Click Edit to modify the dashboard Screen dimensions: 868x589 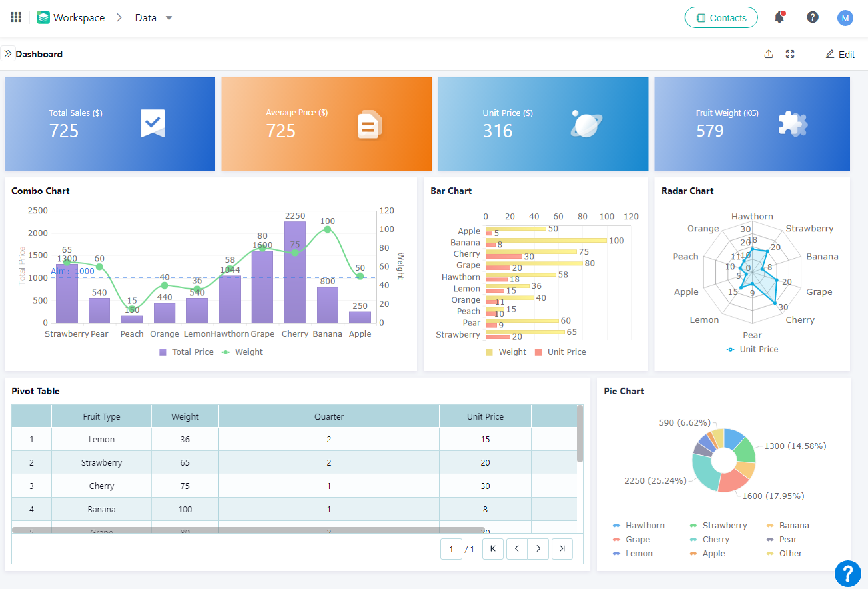pyautogui.click(x=840, y=54)
